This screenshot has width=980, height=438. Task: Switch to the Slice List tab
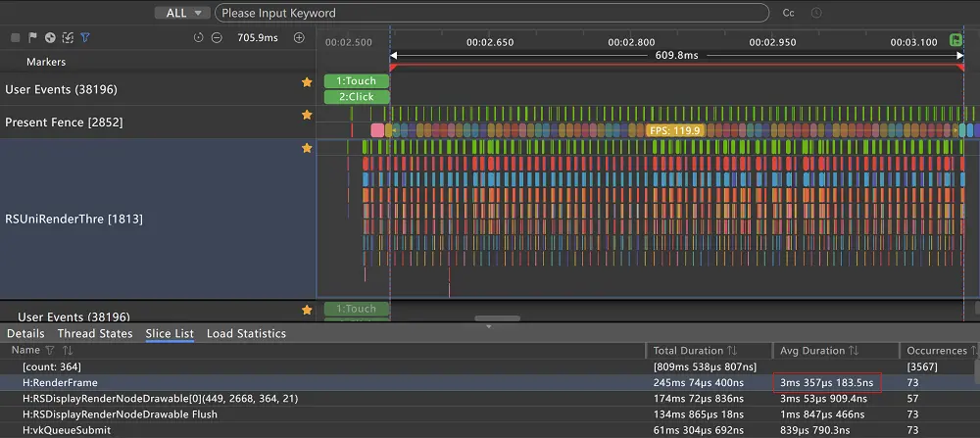[170, 334]
